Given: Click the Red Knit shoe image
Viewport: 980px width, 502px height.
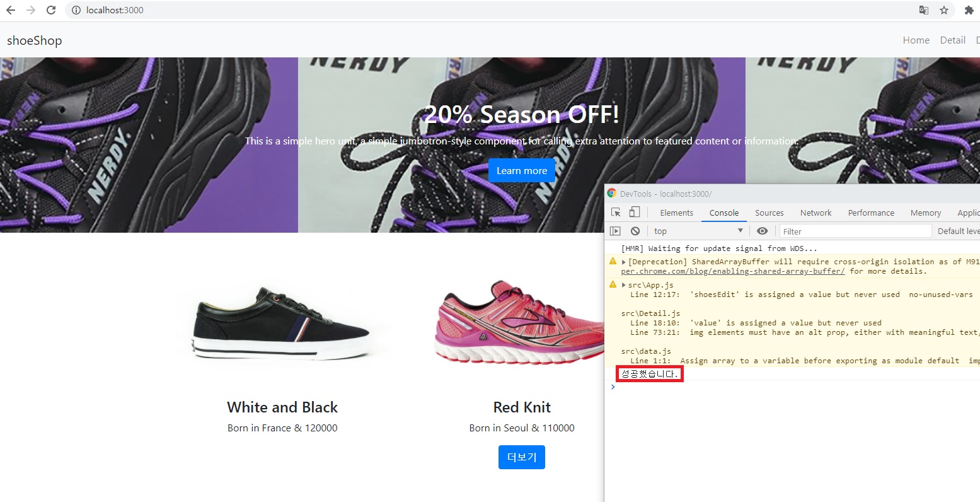Looking at the screenshot, I should (x=521, y=322).
